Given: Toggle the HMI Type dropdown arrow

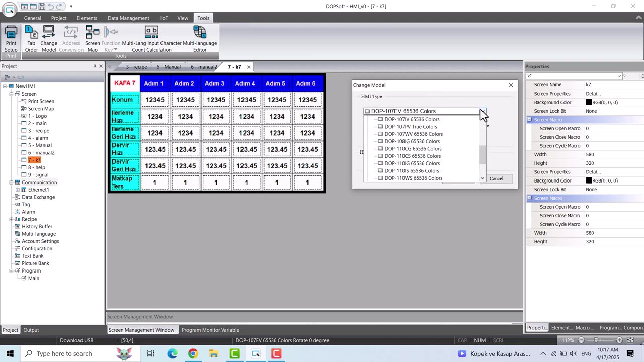Looking at the screenshot, I should coord(482,111).
